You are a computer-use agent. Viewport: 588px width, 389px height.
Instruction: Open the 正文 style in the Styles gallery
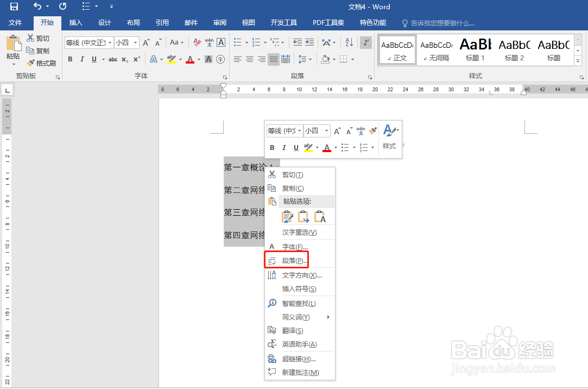click(x=397, y=49)
